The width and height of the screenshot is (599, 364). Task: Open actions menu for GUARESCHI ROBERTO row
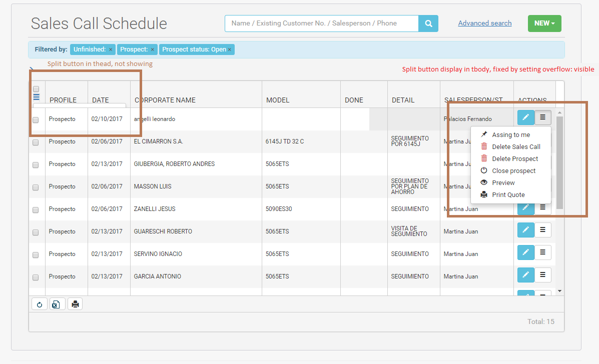pos(543,230)
